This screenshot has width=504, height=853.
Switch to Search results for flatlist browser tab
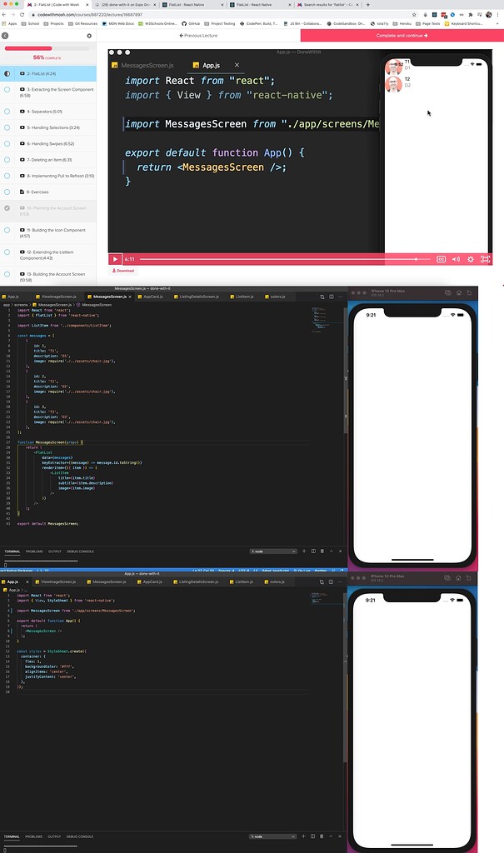(x=327, y=4)
